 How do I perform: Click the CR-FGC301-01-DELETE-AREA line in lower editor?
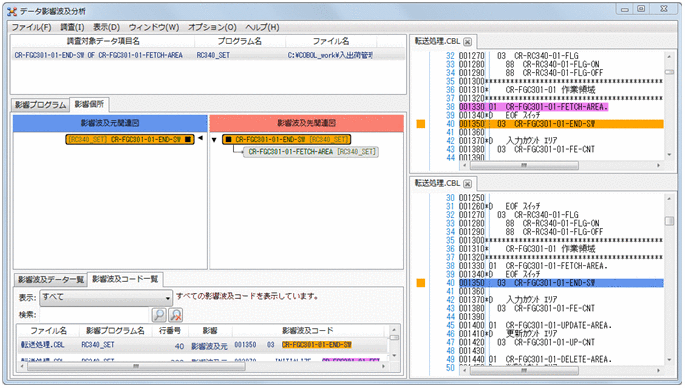[x=558, y=359]
